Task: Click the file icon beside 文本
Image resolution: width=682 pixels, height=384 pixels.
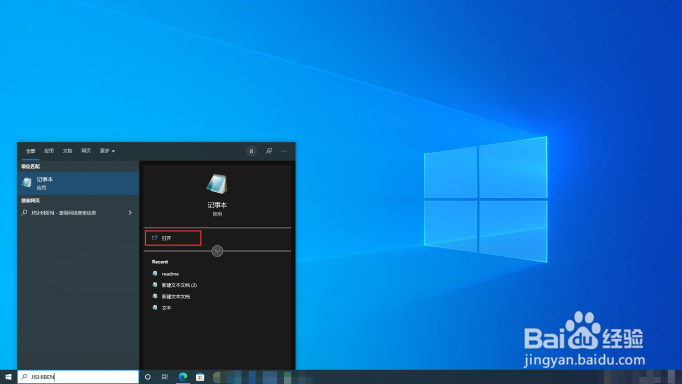Action: (x=155, y=307)
